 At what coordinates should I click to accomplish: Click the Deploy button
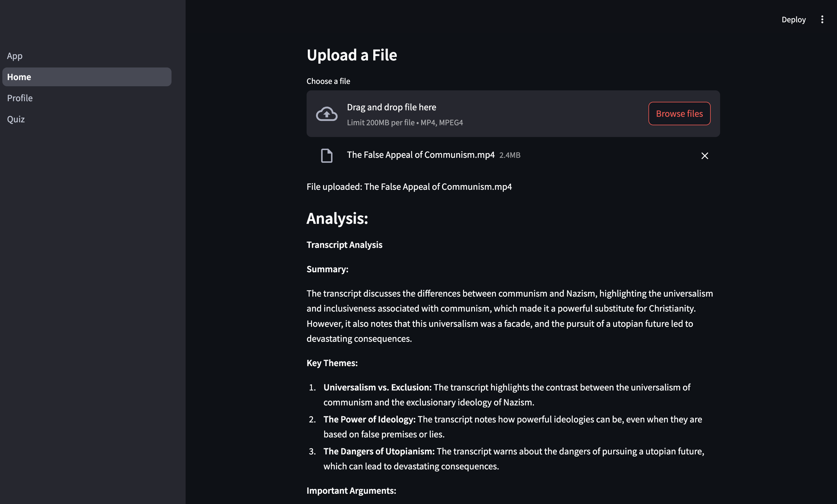point(793,19)
